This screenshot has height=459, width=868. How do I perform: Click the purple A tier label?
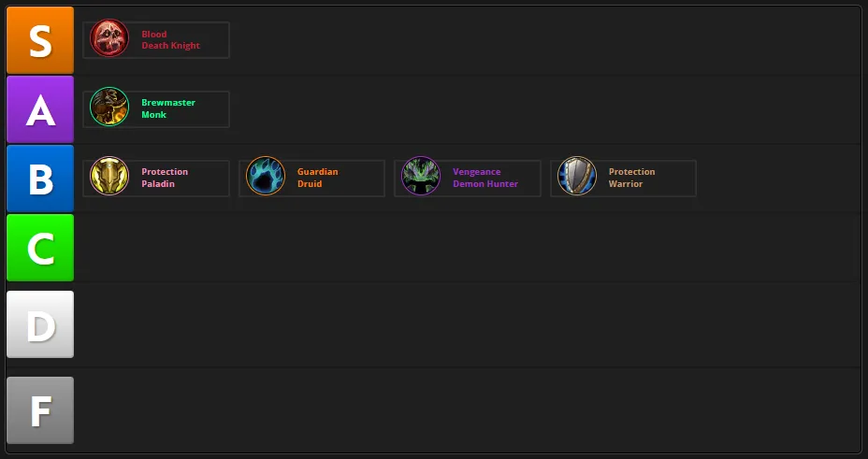[x=40, y=109]
